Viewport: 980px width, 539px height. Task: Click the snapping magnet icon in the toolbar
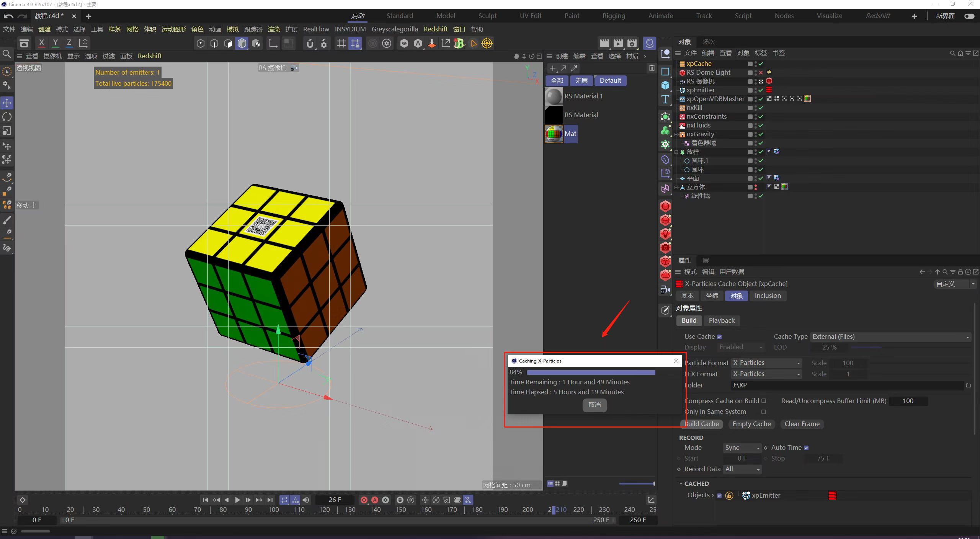pyautogui.click(x=310, y=43)
